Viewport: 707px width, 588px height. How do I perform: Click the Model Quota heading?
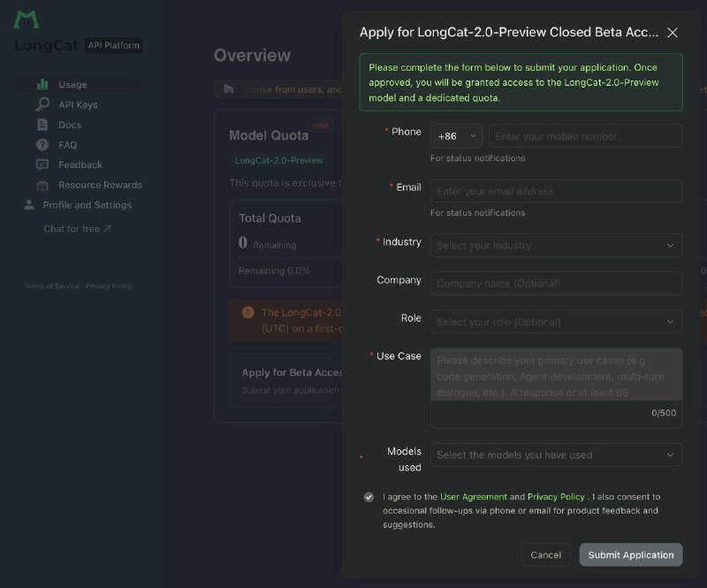pyautogui.click(x=269, y=135)
